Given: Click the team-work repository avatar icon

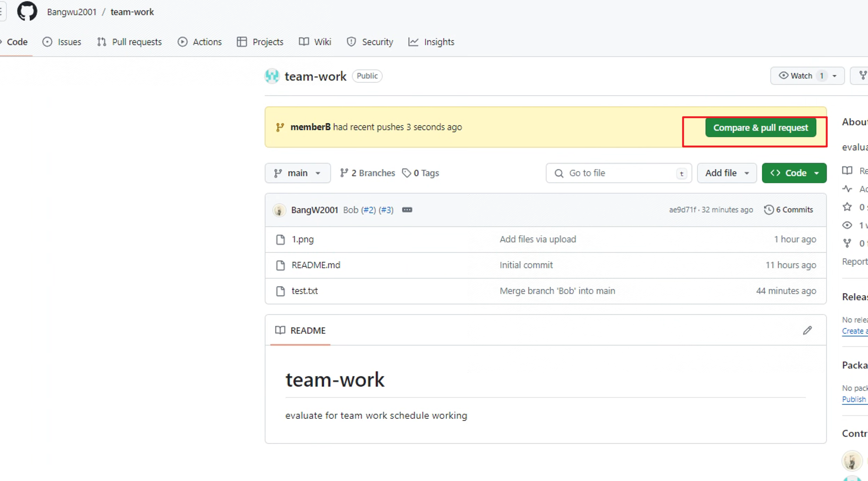Looking at the screenshot, I should pos(272,76).
